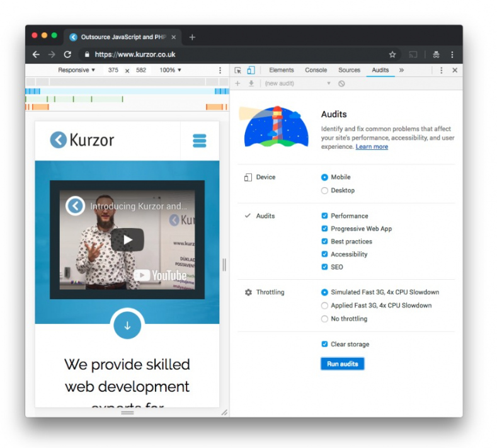The image size is (497, 448).
Task: Click the incognito icon in toolbar
Action: [x=436, y=55]
